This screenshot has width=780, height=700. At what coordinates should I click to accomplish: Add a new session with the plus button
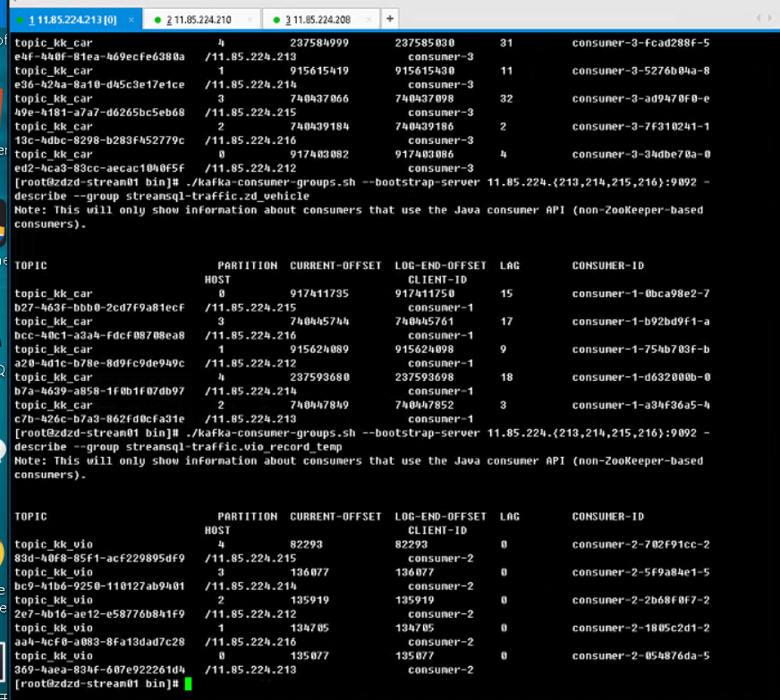coord(391,18)
